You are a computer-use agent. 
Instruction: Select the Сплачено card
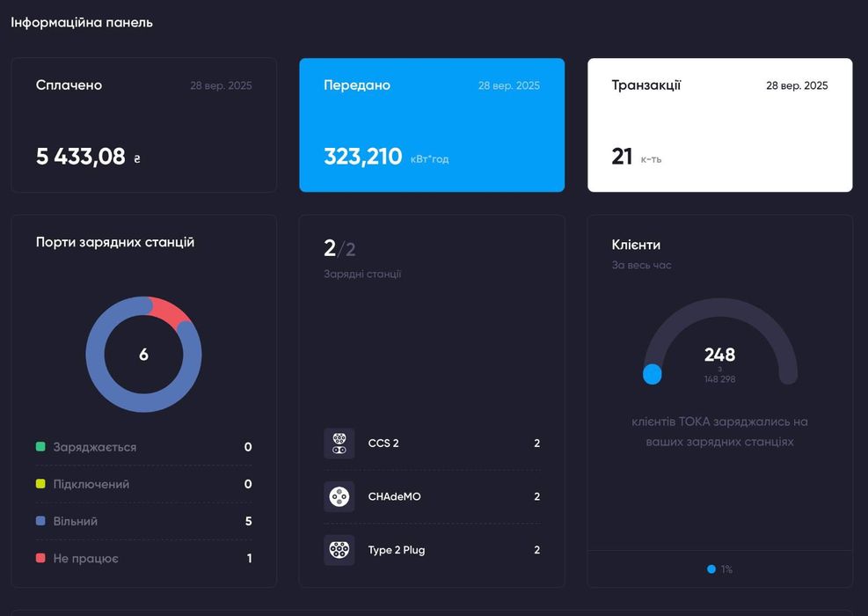144,125
